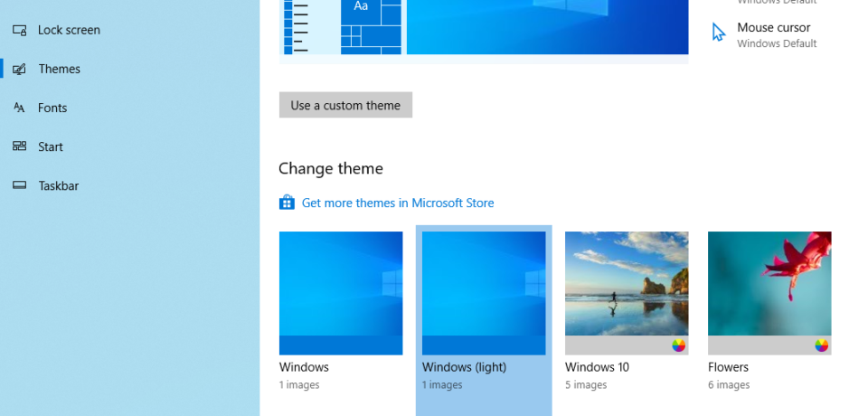
Task: Click the 'Change theme' heading
Action: (x=331, y=168)
